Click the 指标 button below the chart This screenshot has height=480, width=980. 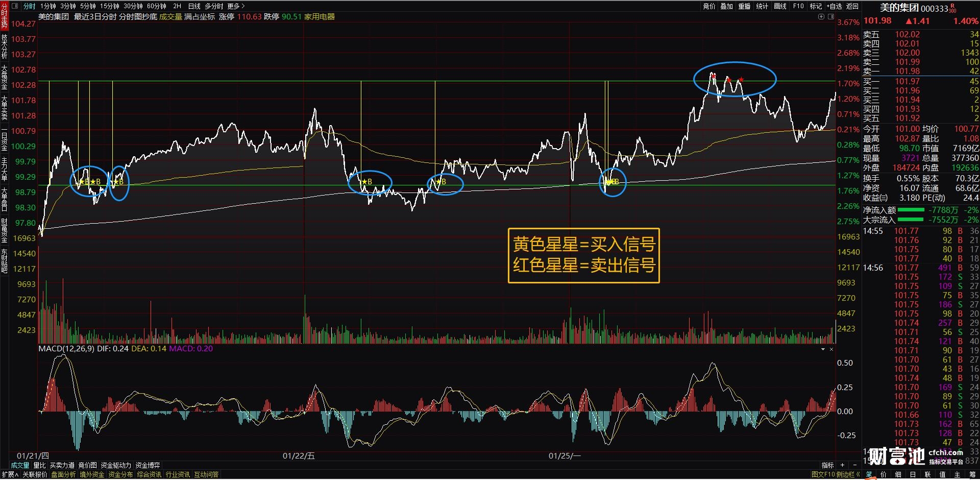pyautogui.click(x=828, y=465)
